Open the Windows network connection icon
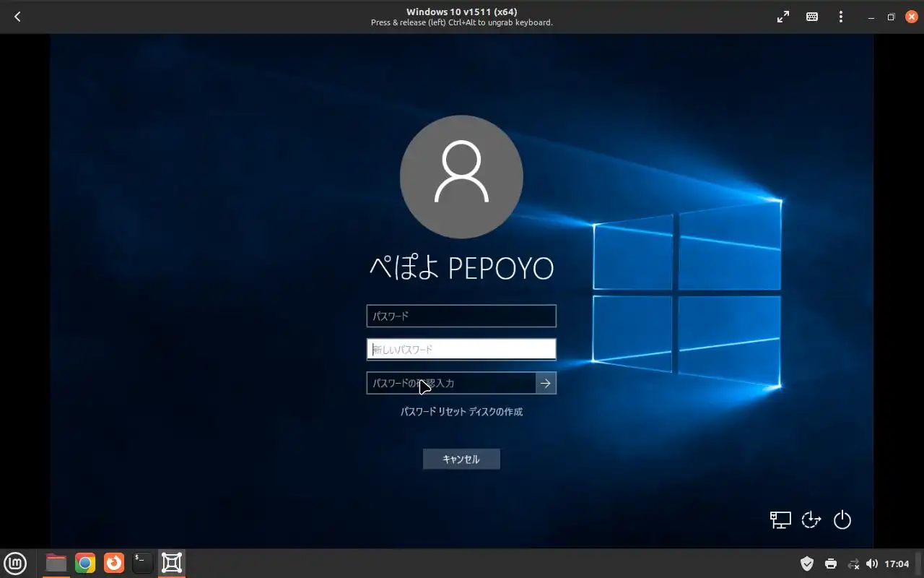This screenshot has height=578, width=924. pyautogui.click(x=780, y=519)
